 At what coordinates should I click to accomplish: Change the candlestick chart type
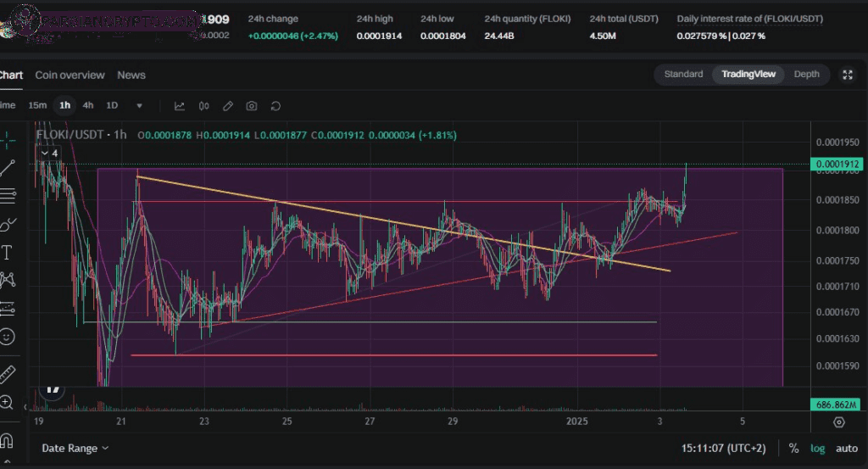[203, 106]
